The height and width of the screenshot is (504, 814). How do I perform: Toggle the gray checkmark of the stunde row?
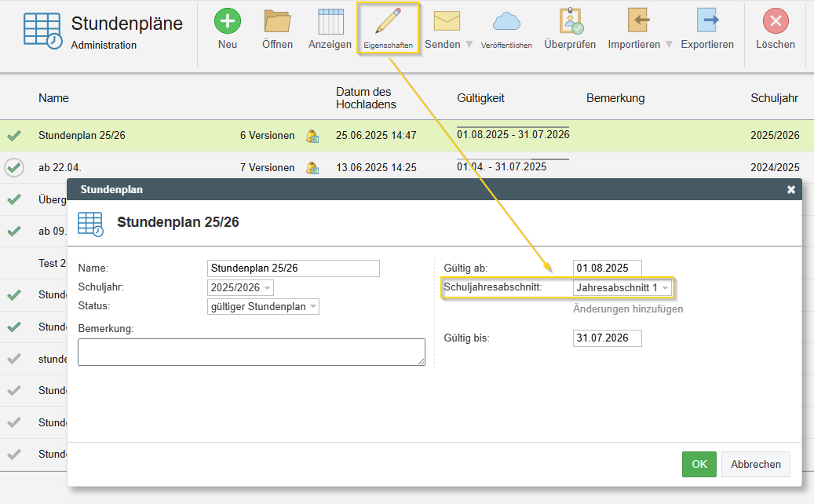[14, 359]
